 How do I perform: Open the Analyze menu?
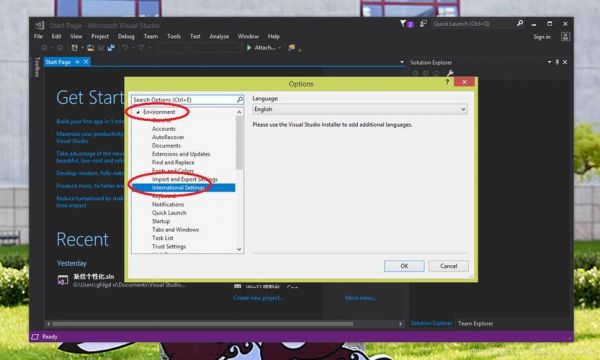coord(219,36)
